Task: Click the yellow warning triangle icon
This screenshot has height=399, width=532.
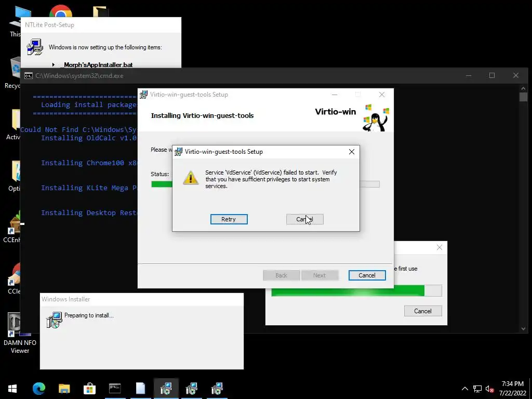Action: click(191, 178)
